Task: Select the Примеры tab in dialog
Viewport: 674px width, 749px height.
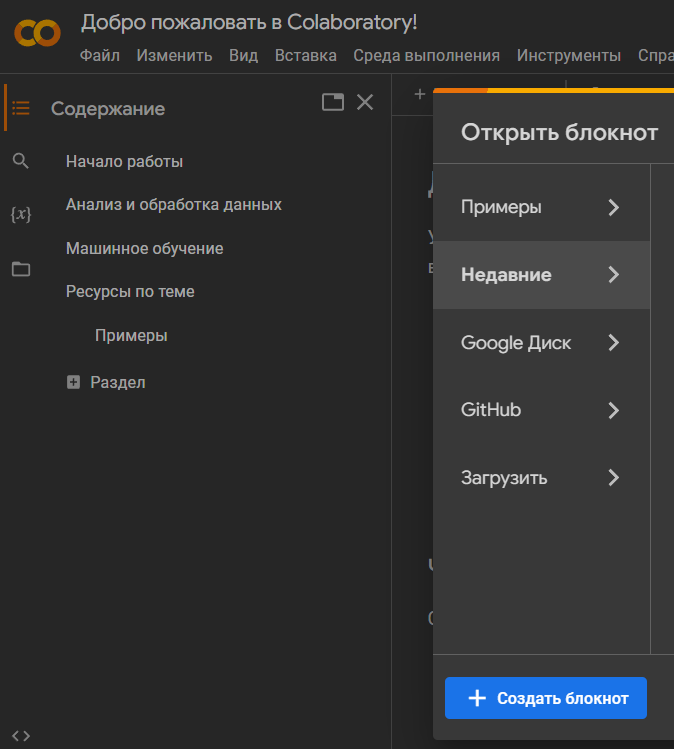Action: pos(542,207)
